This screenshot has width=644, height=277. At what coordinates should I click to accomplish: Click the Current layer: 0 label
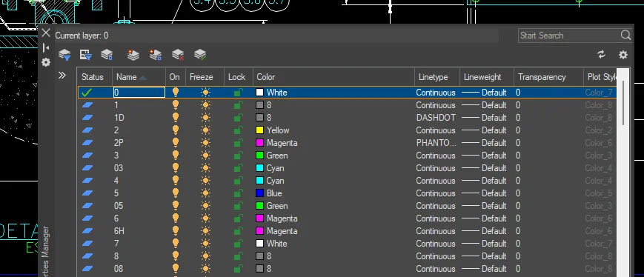pyautogui.click(x=82, y=36)
